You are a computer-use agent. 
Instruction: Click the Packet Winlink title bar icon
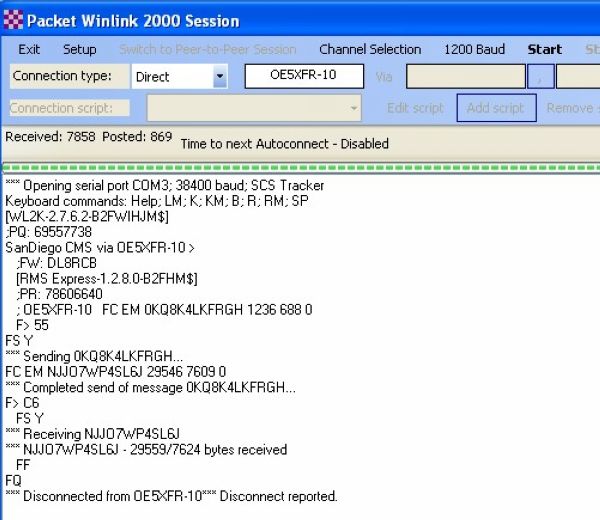(13, 20)
